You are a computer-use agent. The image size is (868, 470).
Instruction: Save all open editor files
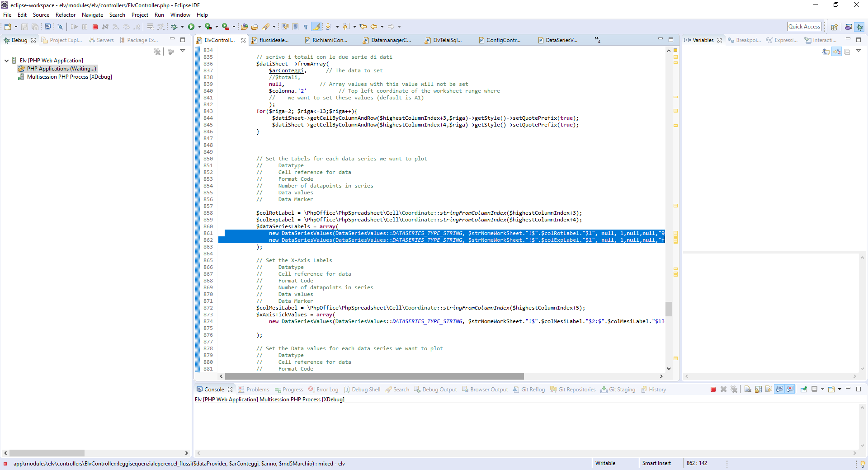point(35,27)
